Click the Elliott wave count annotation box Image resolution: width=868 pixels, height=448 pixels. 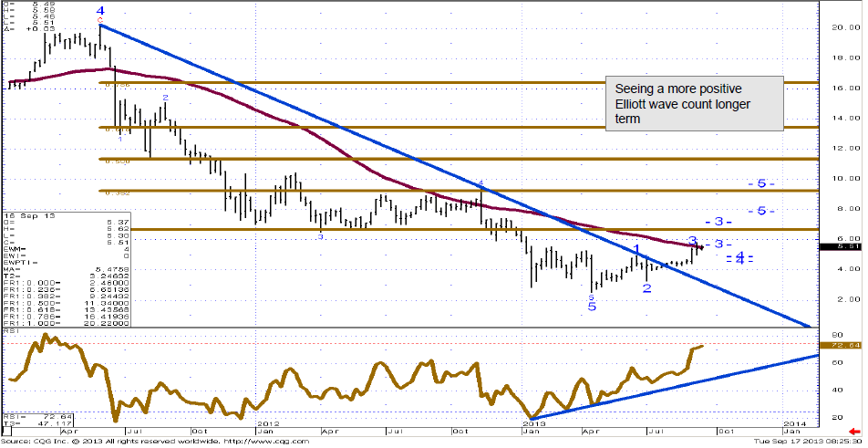(x=697, y=104)
